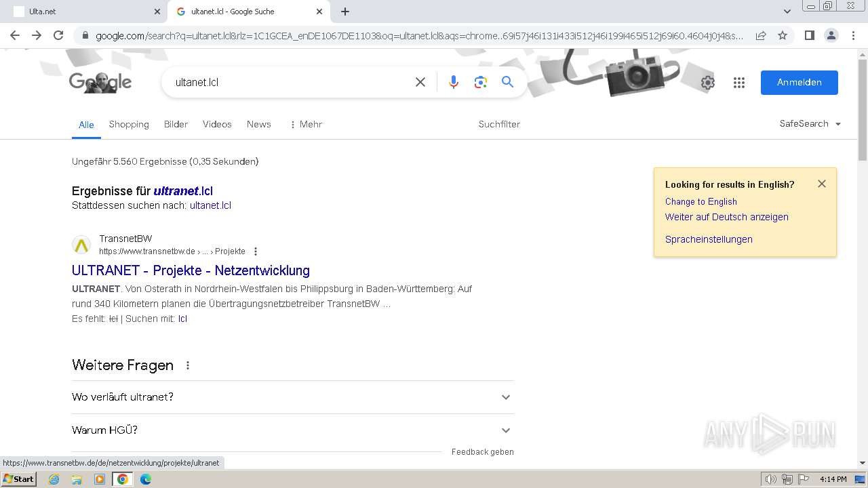Expand the question Wo verläuft ultranet?
This screenshot has height=488, width=868.
pos(293,397)
